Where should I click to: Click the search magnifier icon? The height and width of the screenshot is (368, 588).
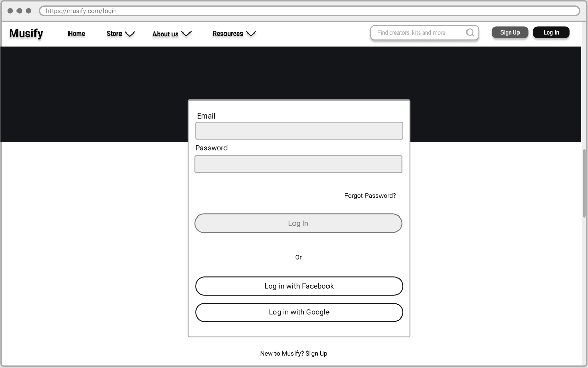tap(470, 32)
